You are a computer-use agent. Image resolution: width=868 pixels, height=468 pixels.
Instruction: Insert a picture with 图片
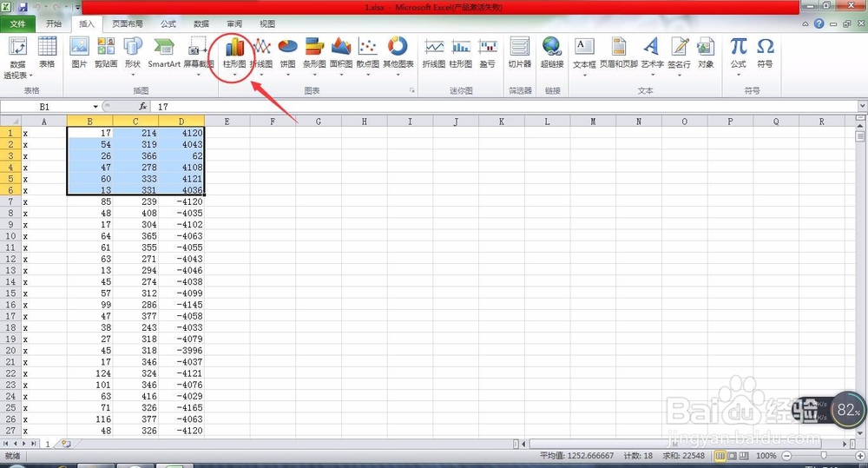(80, 53)
